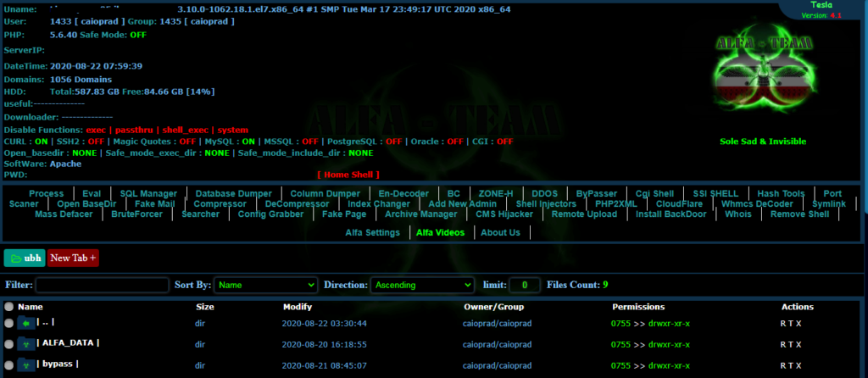Image resolution: width=868 pixels, height=378 pixels.
Task: Select Database Dumper
Action: 234,194
